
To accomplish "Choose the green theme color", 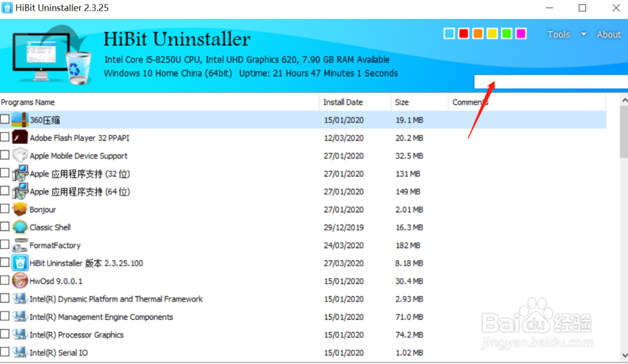I will 507,34.
